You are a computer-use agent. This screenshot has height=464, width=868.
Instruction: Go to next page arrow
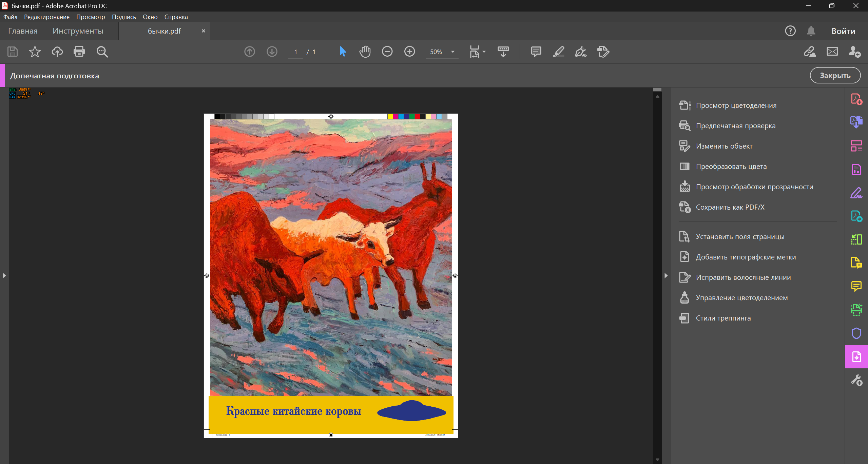pyautogui.click(x=272, y=52)
